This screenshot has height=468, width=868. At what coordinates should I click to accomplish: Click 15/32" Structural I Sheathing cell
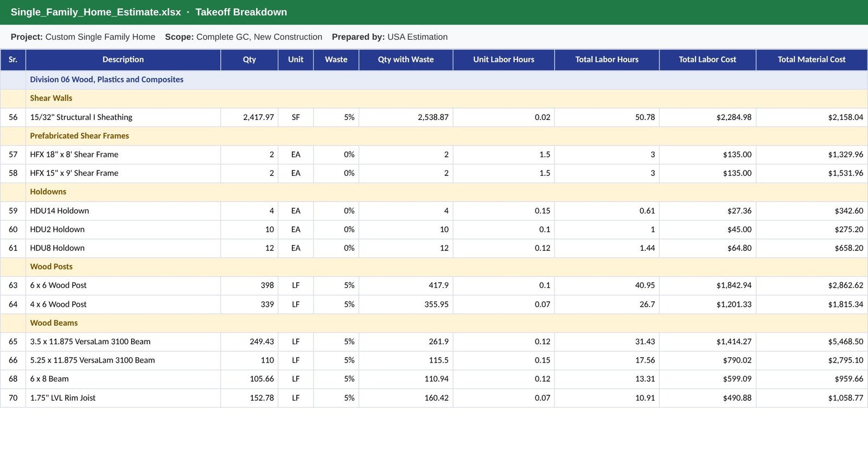[123, 117]
